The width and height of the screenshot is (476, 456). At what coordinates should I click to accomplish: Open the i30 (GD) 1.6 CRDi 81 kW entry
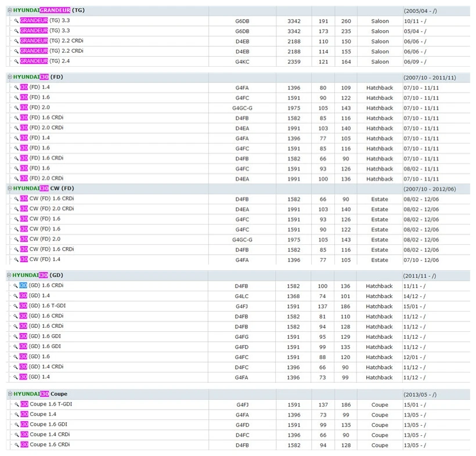[41, 316]
